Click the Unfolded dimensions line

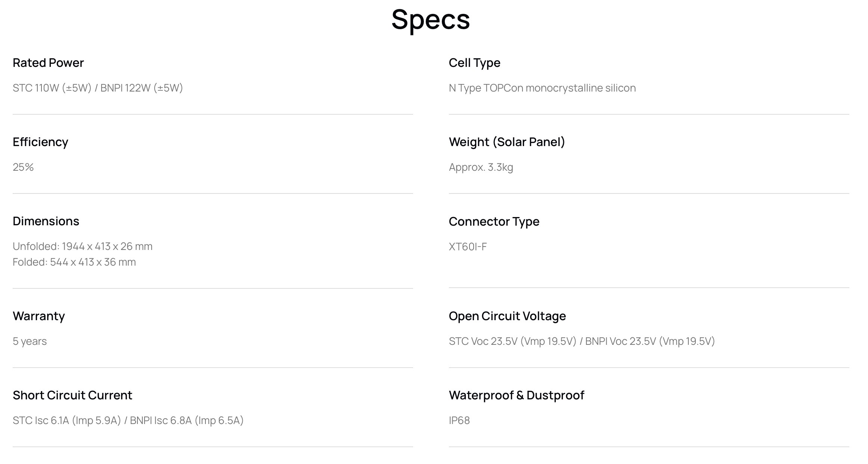[x=83, y=246]
